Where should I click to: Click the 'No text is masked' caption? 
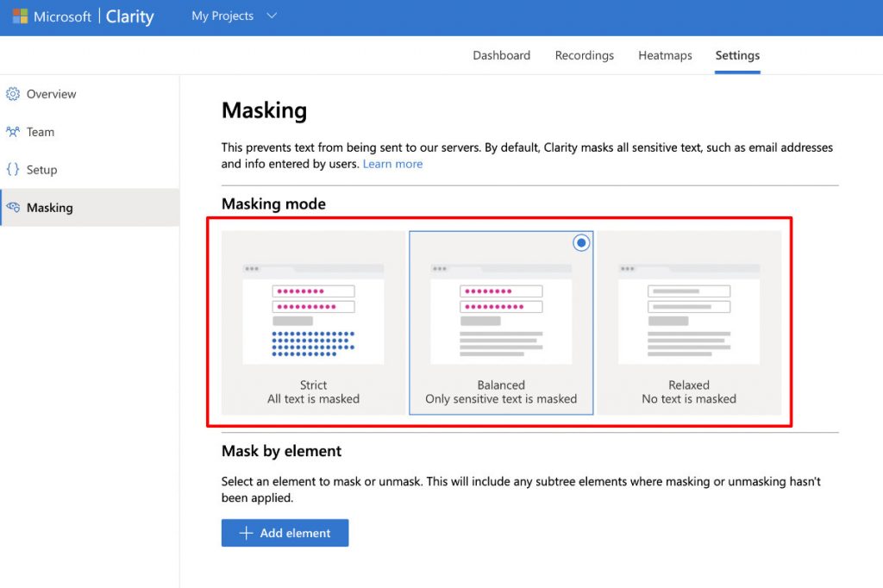(x=689, y=399)
